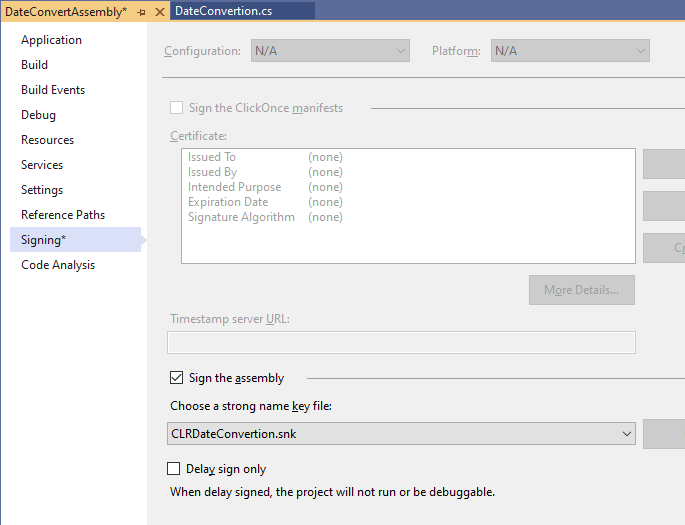Open the Code Analysis page
Image resolution: width=685 pixels, height=525 pixels.
pos(58,265)
